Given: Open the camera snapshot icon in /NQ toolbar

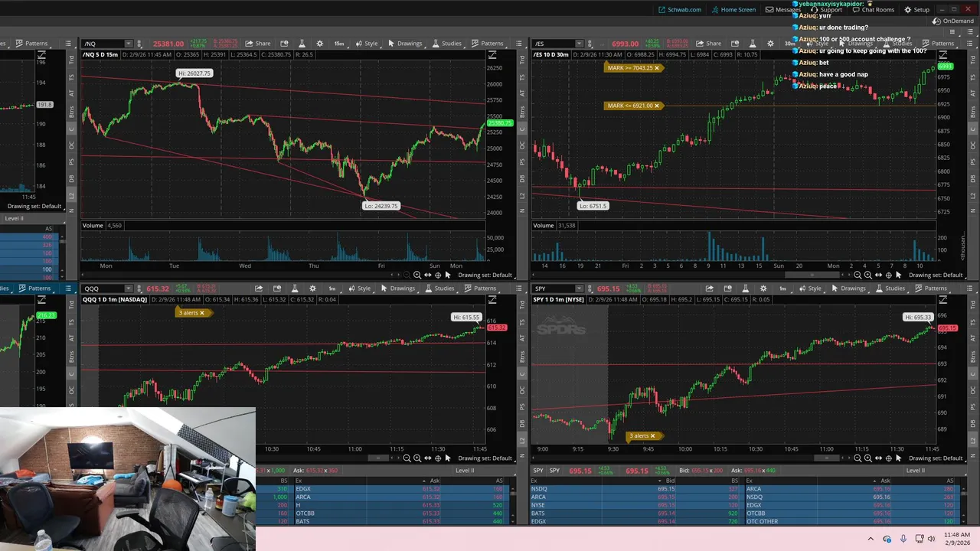Looking at the screenshot, I should [284, 44].
